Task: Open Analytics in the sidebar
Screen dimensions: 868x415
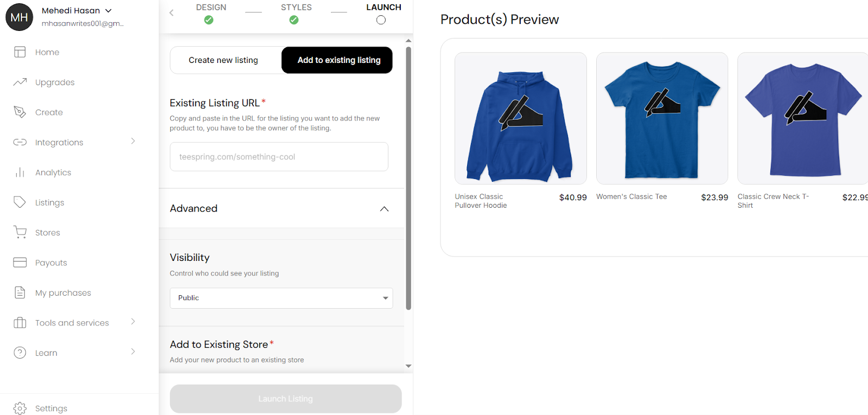Action: click(x=53, y=173)
